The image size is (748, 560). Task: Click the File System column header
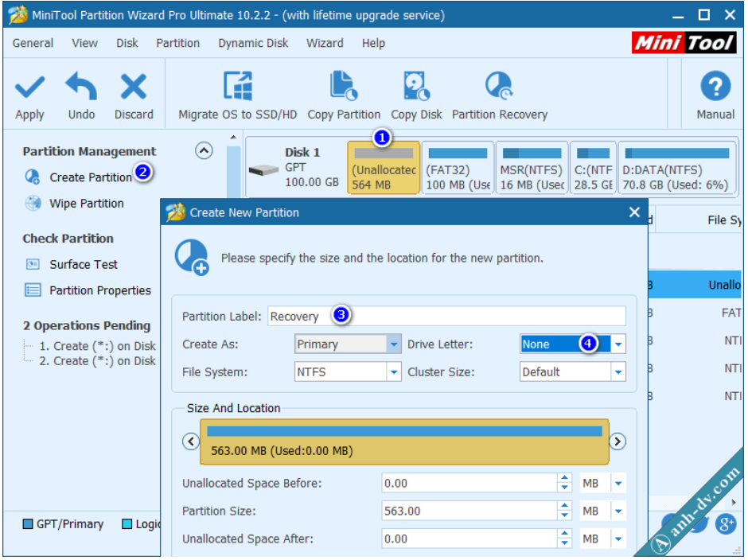724,220
